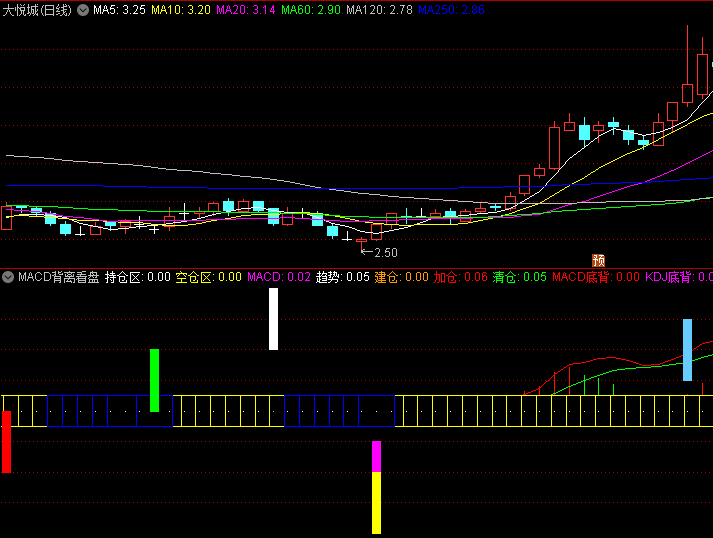Click the 加仓: 0.06 value
This screenshot has height=538, width=713.
[461, 277]
